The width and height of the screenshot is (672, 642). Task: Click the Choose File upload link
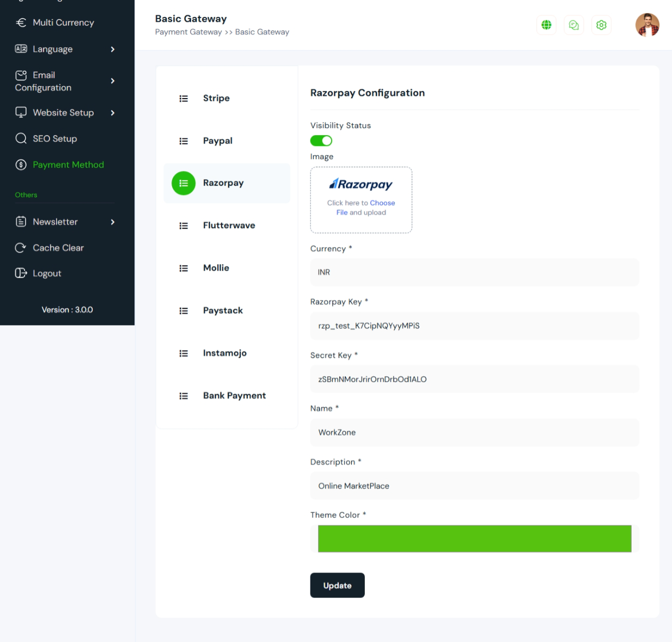click(382, 203)
